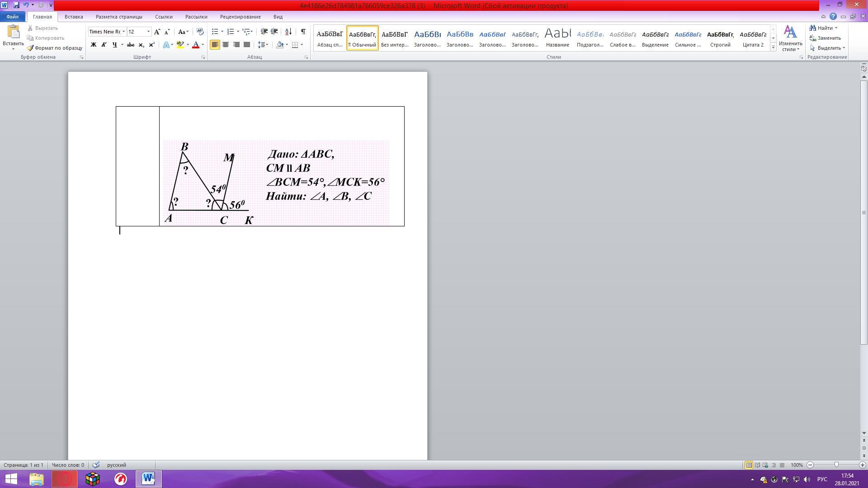Screen dimensions: 868x488
Task: Toggle Italic (К) formatting
Action: (x=104, y=45)
